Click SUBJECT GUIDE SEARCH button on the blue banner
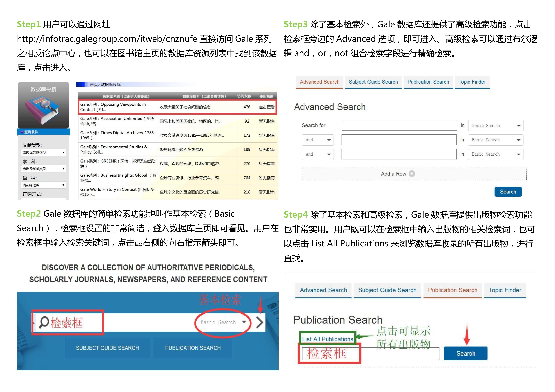The height and width of the screenshot is (392, 555). pyautogui.click(x=107, y=348)
